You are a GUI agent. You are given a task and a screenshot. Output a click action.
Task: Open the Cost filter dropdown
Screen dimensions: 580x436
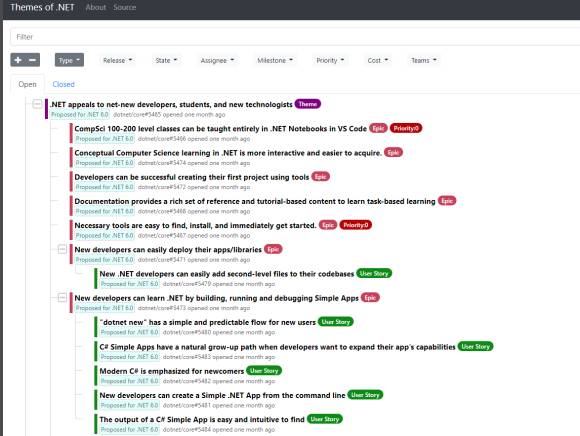378,60
